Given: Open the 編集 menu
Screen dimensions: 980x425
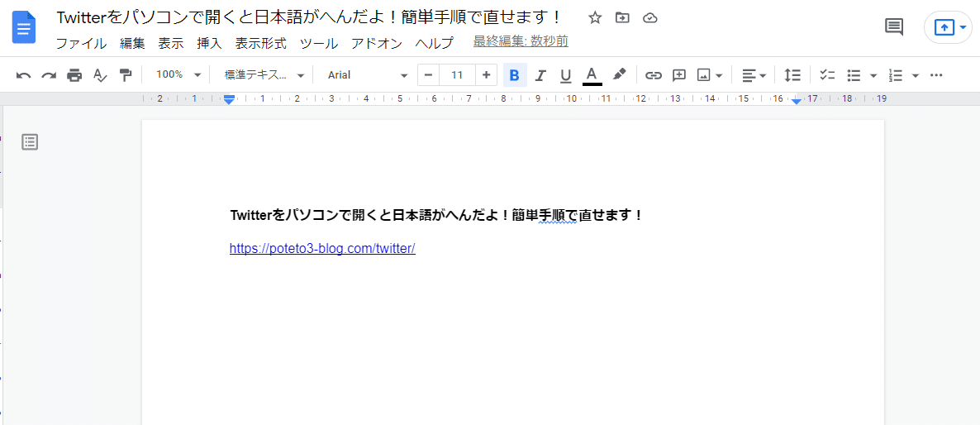Looking at the screenshot, I should [132, 44].
